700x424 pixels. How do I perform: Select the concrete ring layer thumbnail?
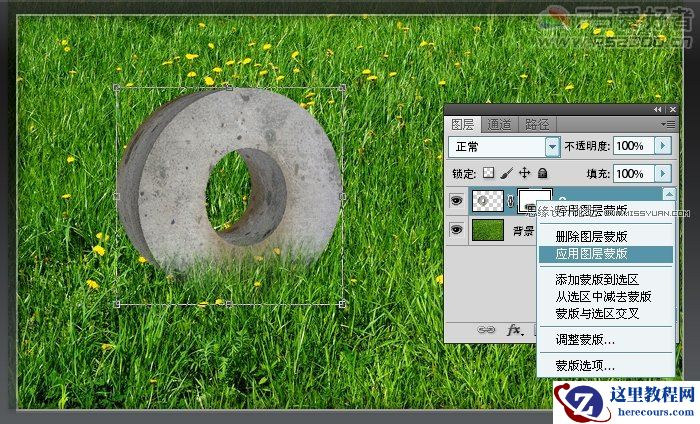488,201
